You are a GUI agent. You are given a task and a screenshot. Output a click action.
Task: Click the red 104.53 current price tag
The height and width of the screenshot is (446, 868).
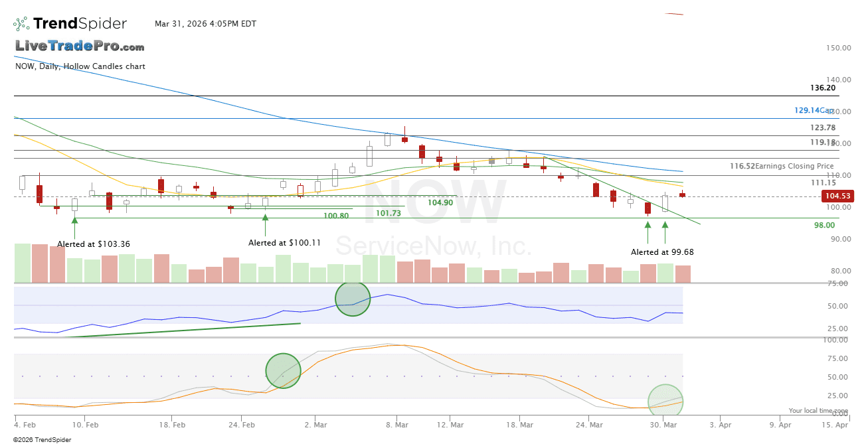pos(837,196)
